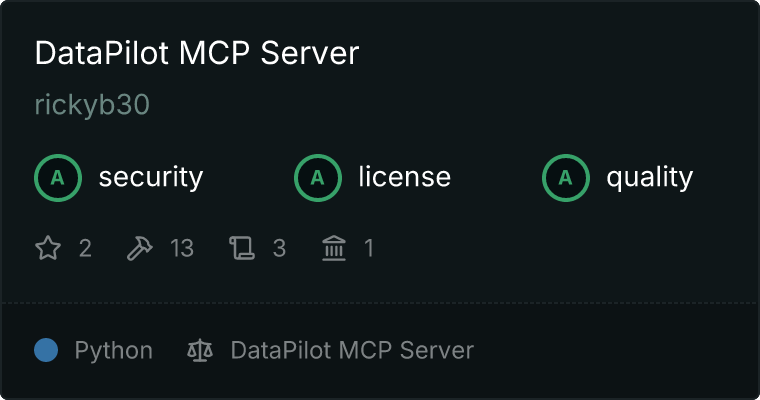760x400 pixels.
Task: Click the security grade A badge
Action: pyautogui.click(x=58, y=178)
